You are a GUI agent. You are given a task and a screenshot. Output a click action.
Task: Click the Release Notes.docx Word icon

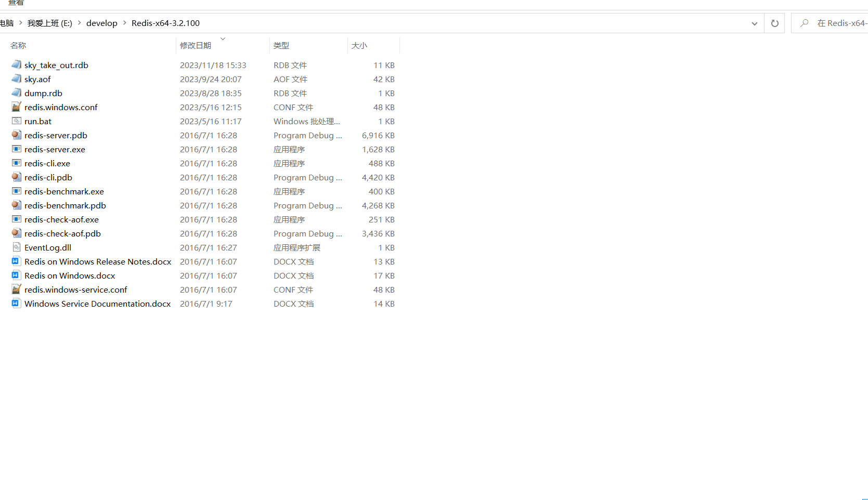point(16,261)
